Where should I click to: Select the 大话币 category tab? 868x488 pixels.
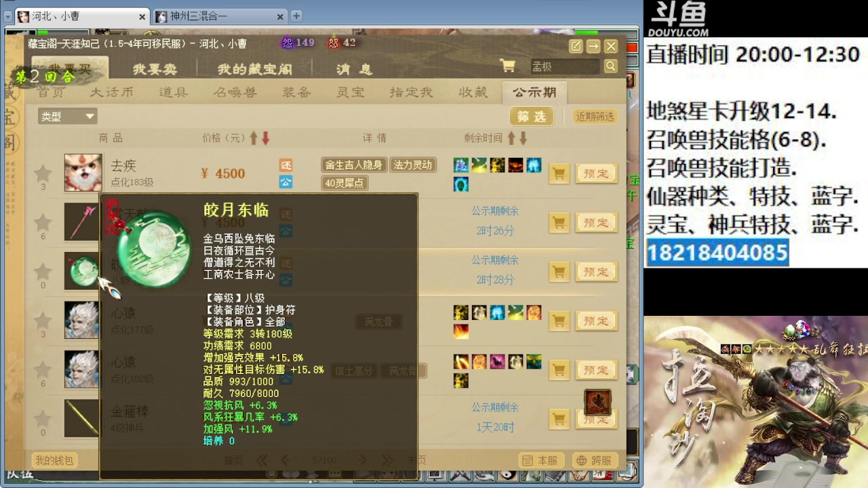coord(112,92)
